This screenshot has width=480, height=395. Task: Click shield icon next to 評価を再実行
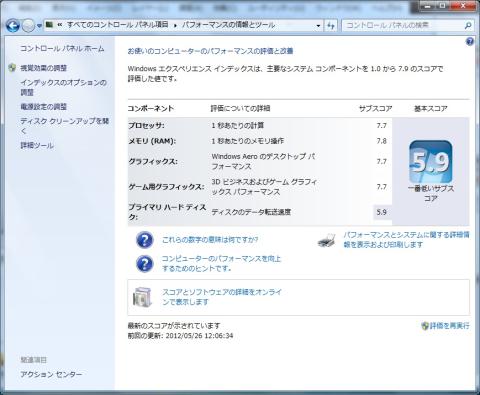(x=425, y=326)
